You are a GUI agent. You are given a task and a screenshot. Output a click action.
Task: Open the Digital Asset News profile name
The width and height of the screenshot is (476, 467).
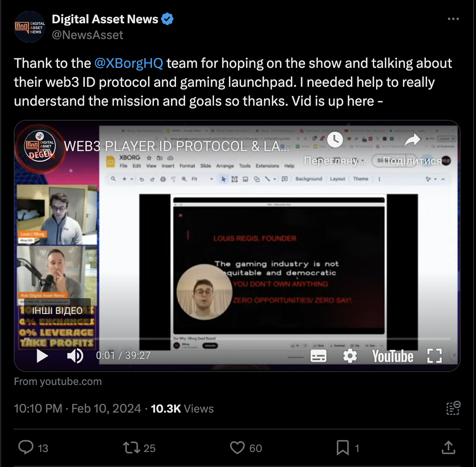click(x=105, y=19)
